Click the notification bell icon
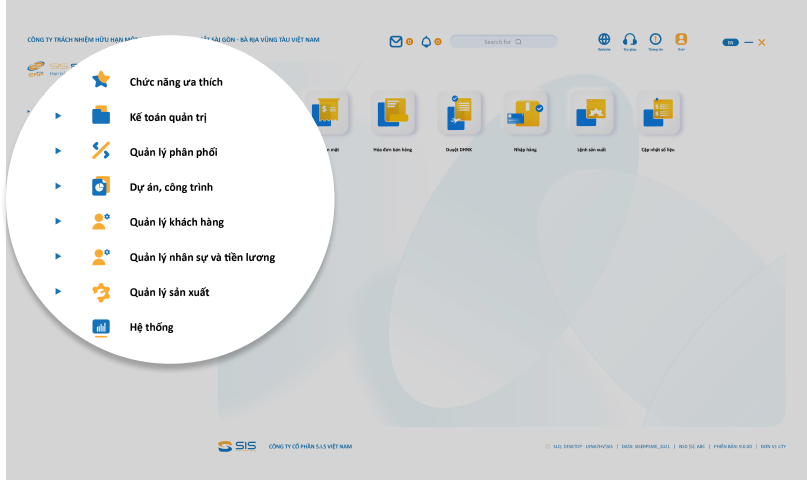This screenshot has width=807, height=481. click(x=426, y=42)
